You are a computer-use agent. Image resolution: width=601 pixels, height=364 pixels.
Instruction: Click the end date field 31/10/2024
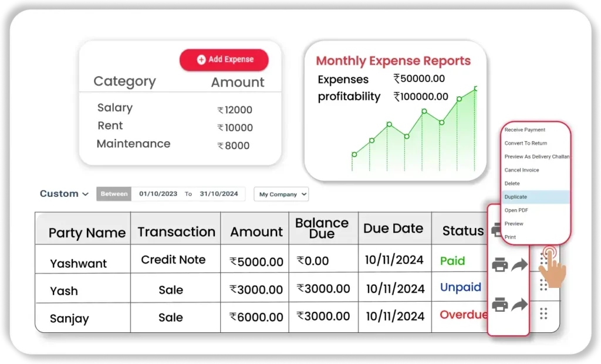(218, 194)
